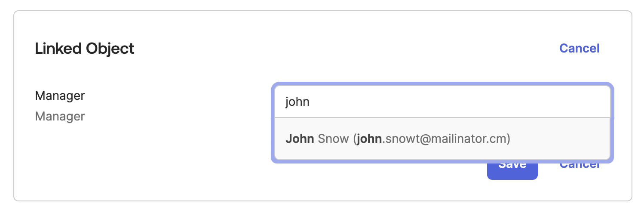This screenshot has width=644, height=216.
Task: Focus the Manager search input field
Action: (x=442, y=102)
